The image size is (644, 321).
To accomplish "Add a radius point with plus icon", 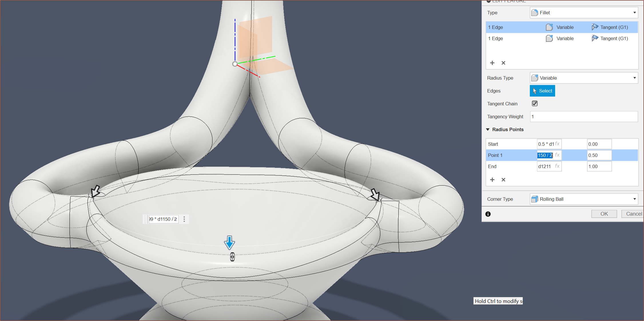I will [492, 180].
